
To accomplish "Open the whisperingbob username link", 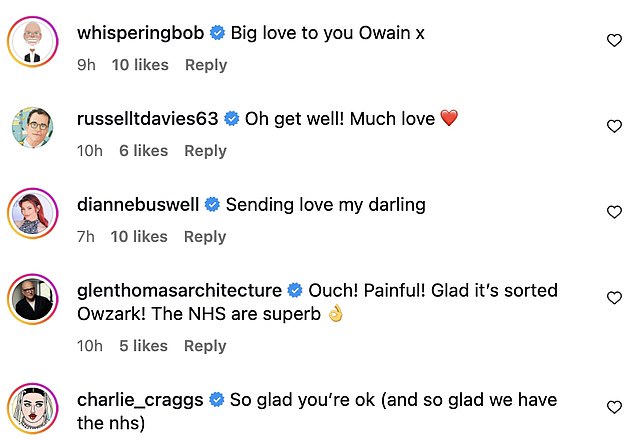I will point(140,33).
